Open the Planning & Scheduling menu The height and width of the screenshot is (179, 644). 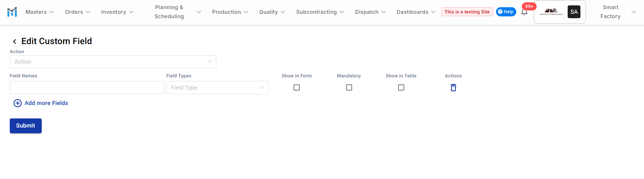point(178,12)
